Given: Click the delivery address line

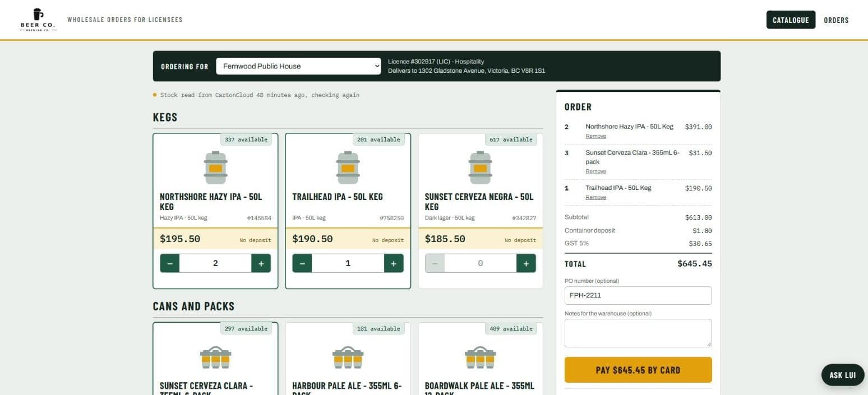Looking at the screenshot, I should point(467,71).
